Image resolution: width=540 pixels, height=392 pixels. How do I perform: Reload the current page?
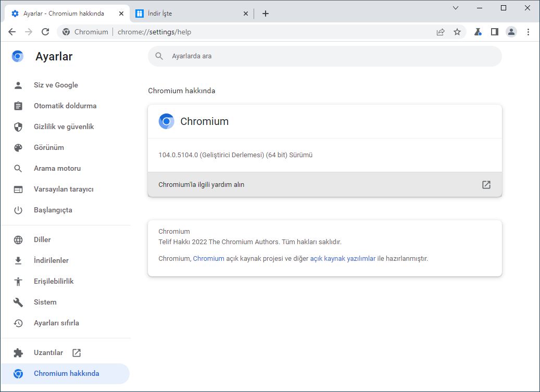pos(45,32)
